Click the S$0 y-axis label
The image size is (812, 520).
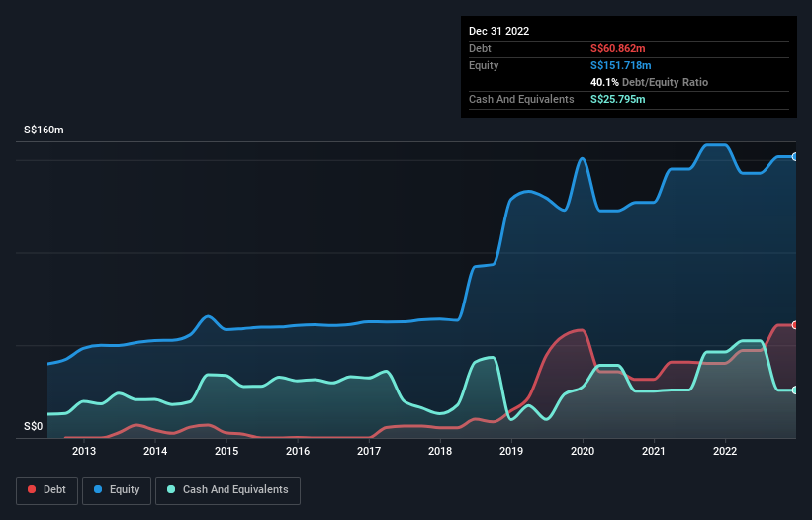point(34,426)
